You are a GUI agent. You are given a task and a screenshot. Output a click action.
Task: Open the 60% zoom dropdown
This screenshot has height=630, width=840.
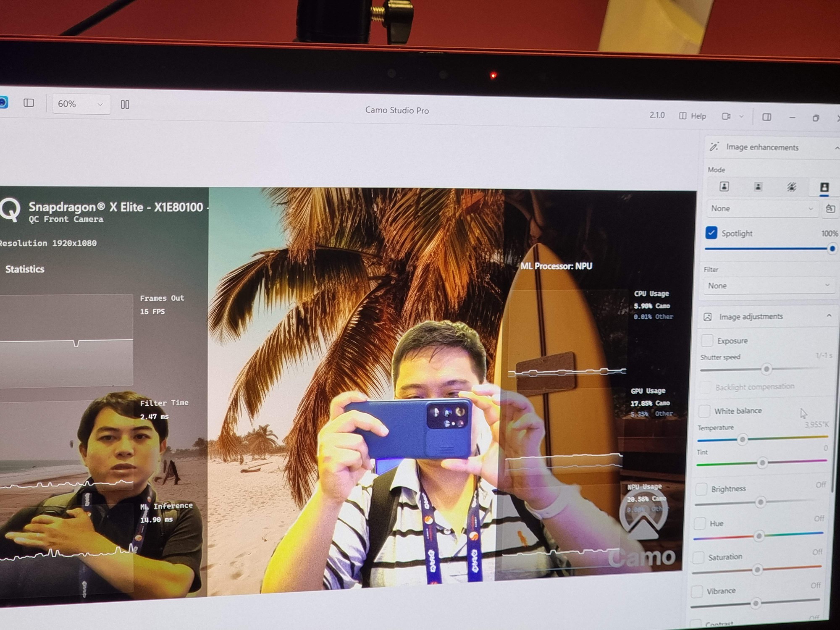(x=81, y=104)
